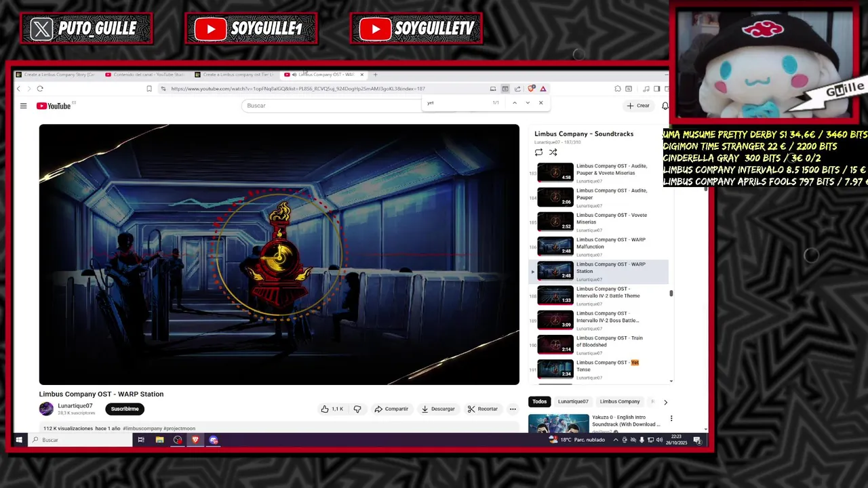868x488 pixels.
Task: Open the YouTube hamburger guide menu
Action: 23,106
